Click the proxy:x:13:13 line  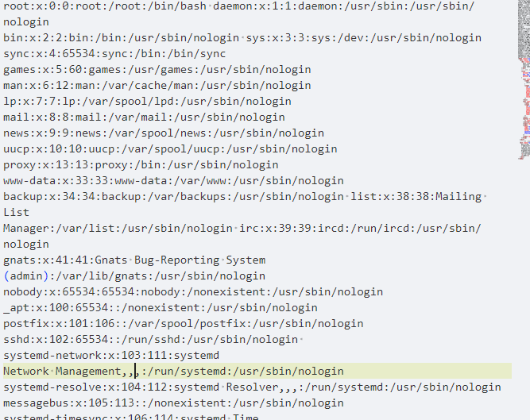(x=141, y=165)
